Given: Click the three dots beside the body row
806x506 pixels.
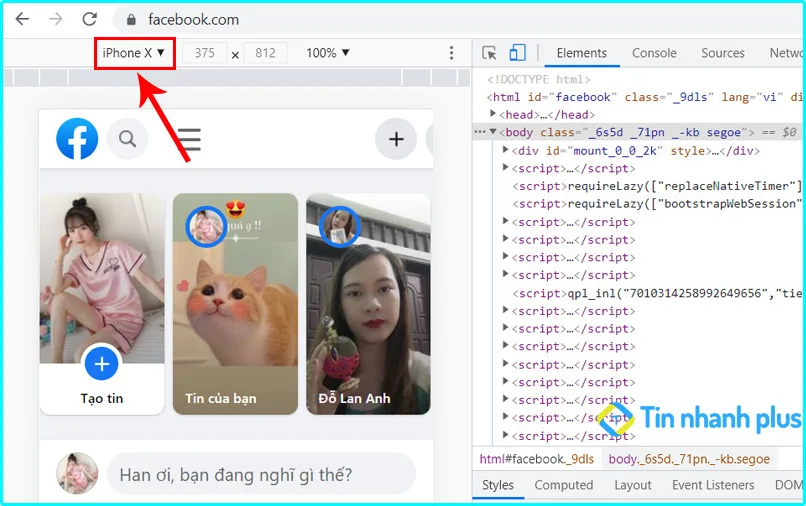Looking at the screenshot, I should click(480, 132).
